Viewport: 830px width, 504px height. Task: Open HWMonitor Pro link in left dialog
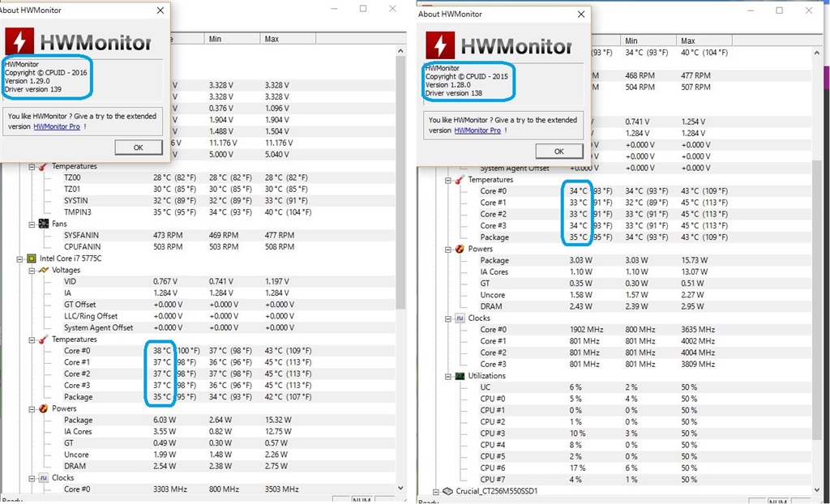tap(57, 126)
